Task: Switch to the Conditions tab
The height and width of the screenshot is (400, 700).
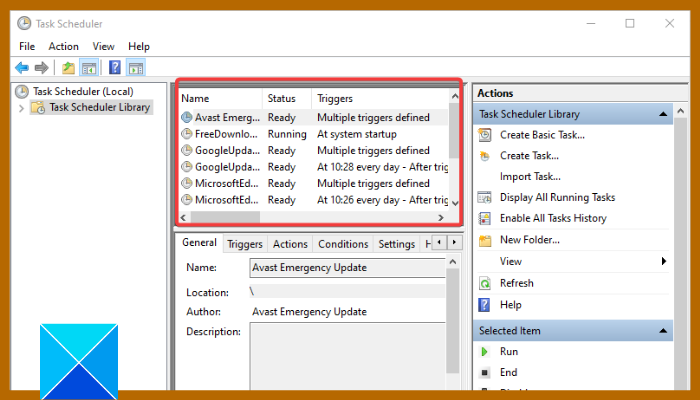Action: tap(343, 244)
